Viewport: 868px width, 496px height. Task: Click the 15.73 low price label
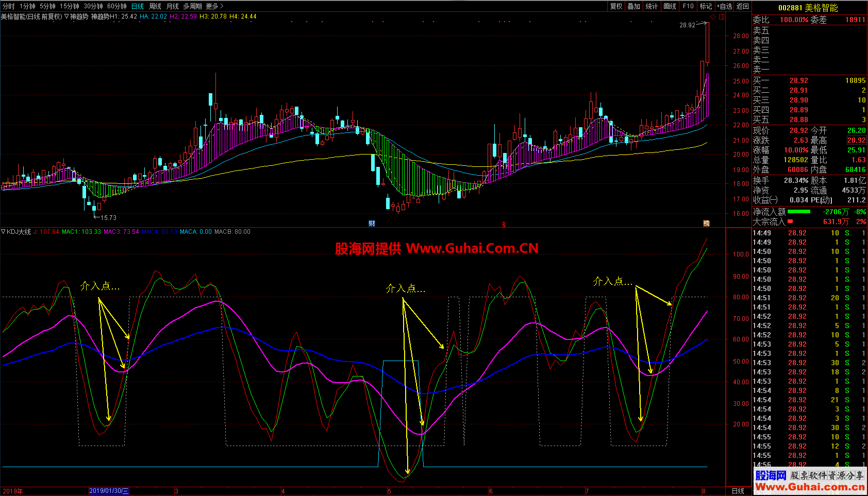tap(108, 218)
